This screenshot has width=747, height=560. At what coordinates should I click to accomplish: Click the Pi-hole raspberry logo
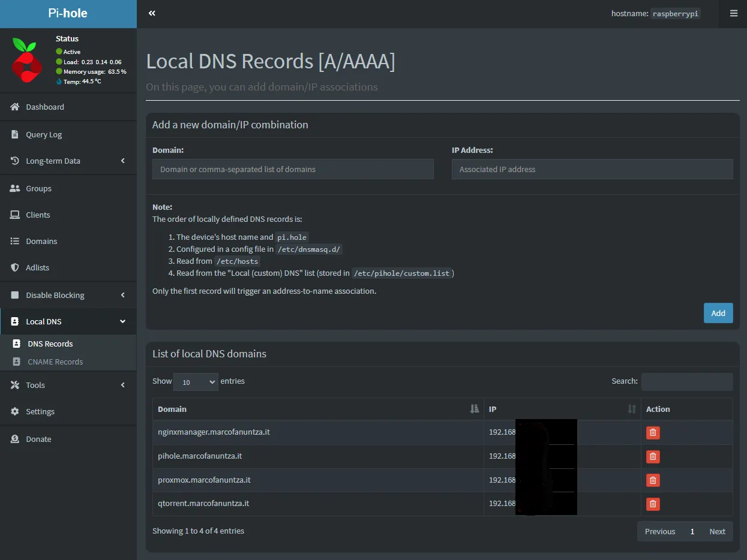(27, 60)
